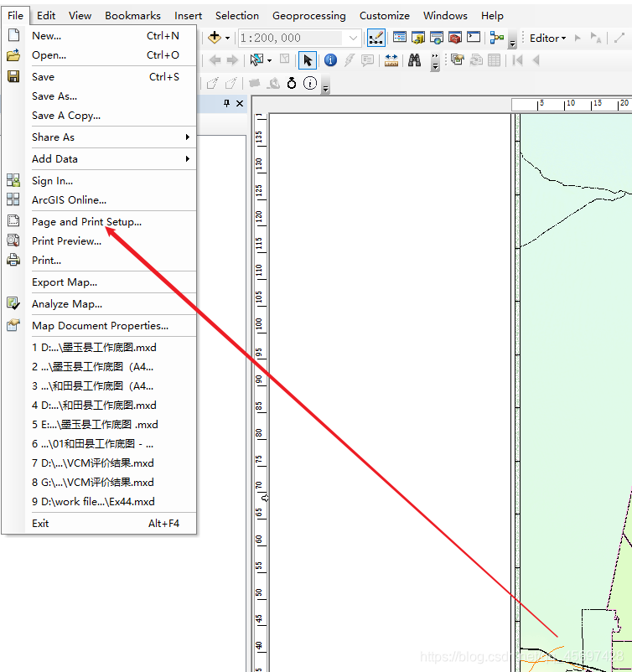Launch the ModelBuilder window icon

(497, 38)
